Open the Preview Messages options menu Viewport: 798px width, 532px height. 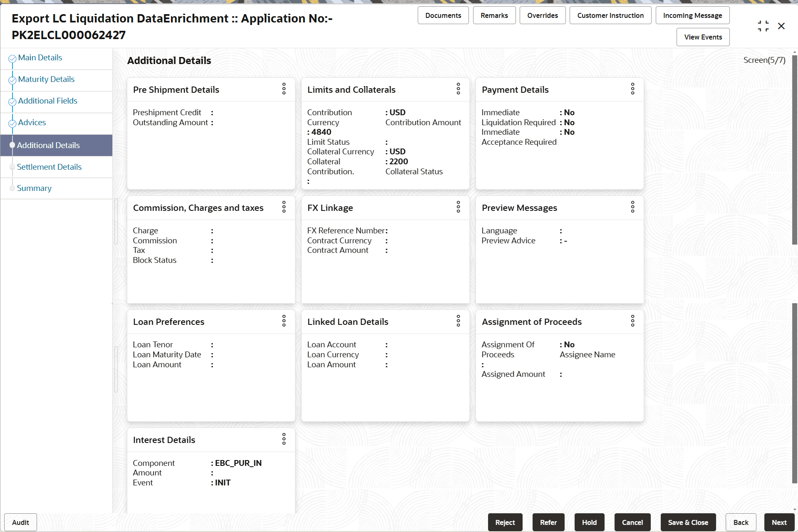632,207
